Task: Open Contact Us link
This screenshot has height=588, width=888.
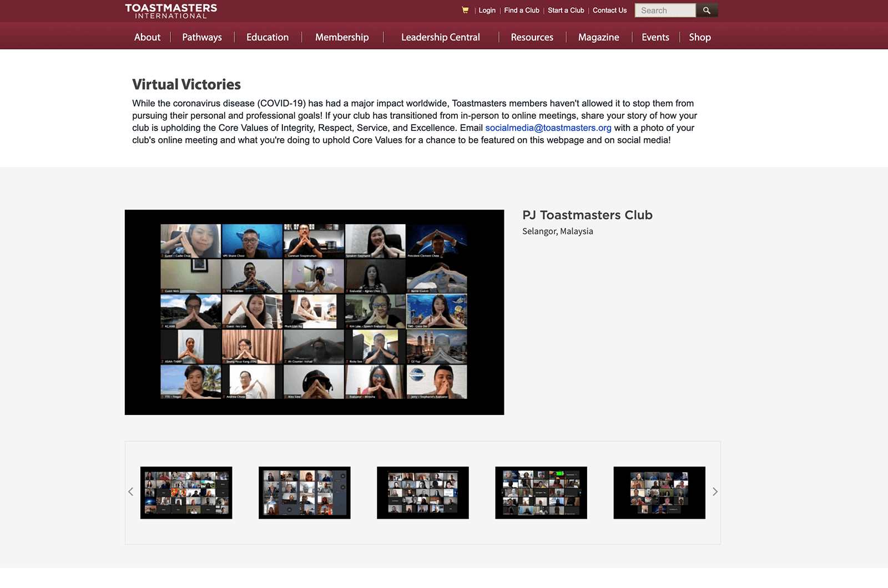Action: coord(609,11)
